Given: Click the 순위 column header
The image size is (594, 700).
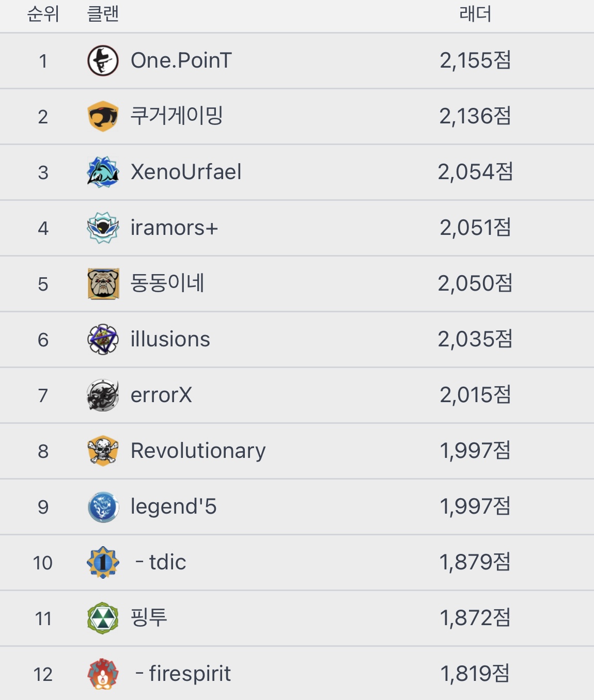Looking at the screenshot, I should pos(43,14).
